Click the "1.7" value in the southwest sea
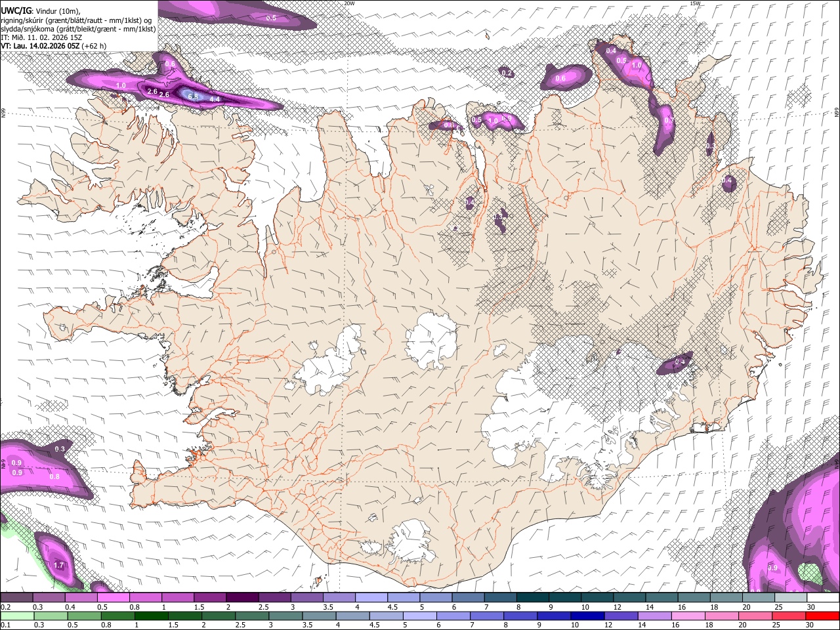 (58, 565)
